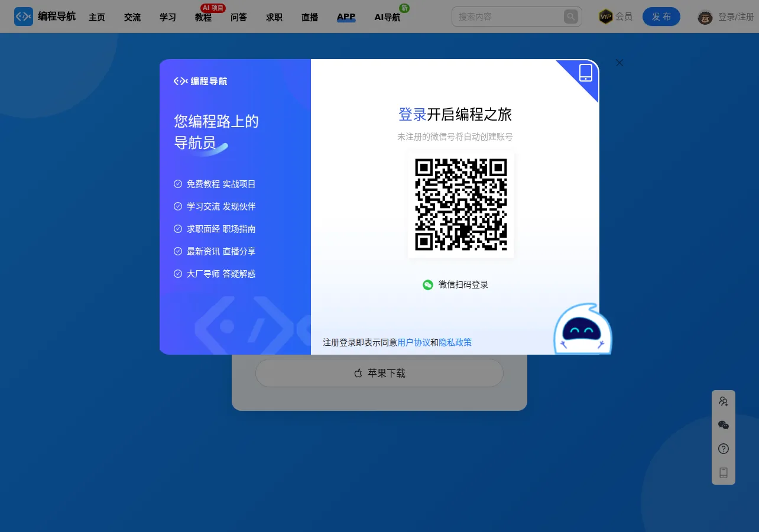759x532 pixels.
Task: Open the 交流 nav item
Action: tap(132, 17)
